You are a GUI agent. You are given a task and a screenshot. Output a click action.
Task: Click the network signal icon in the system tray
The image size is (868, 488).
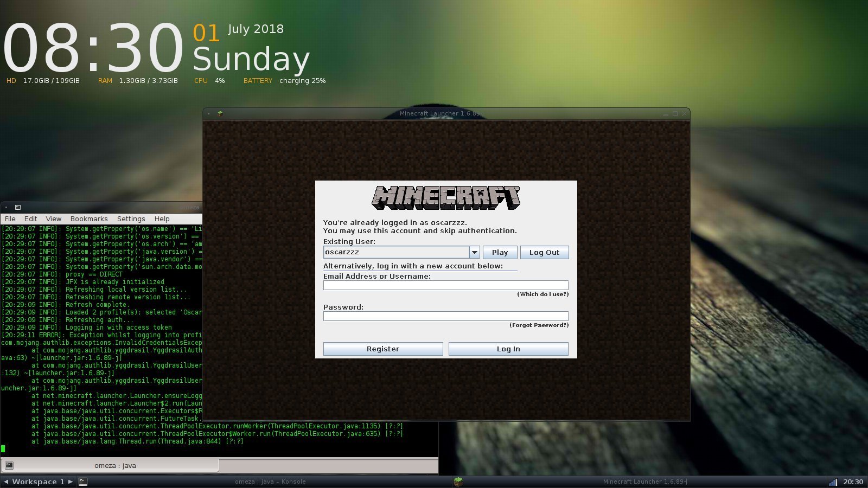point(833,481)
